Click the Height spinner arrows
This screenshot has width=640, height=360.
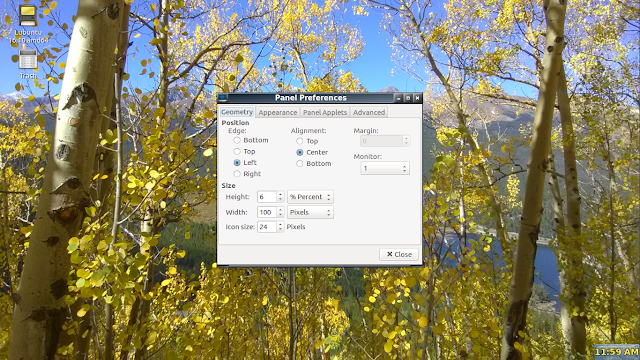280,197
